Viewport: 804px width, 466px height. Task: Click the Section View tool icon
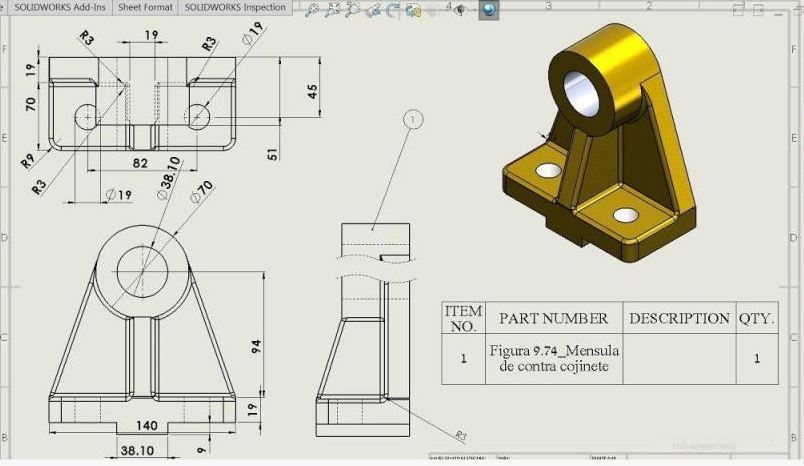point(373,10)
